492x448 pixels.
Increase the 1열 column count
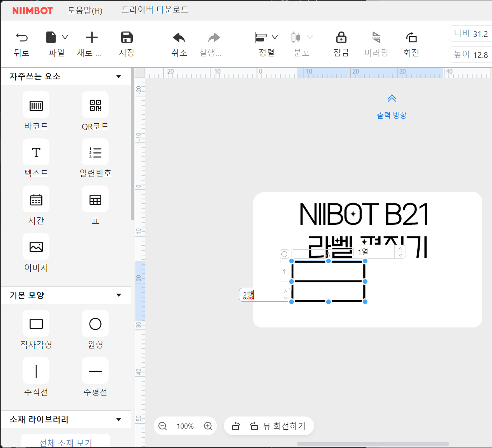400,248
